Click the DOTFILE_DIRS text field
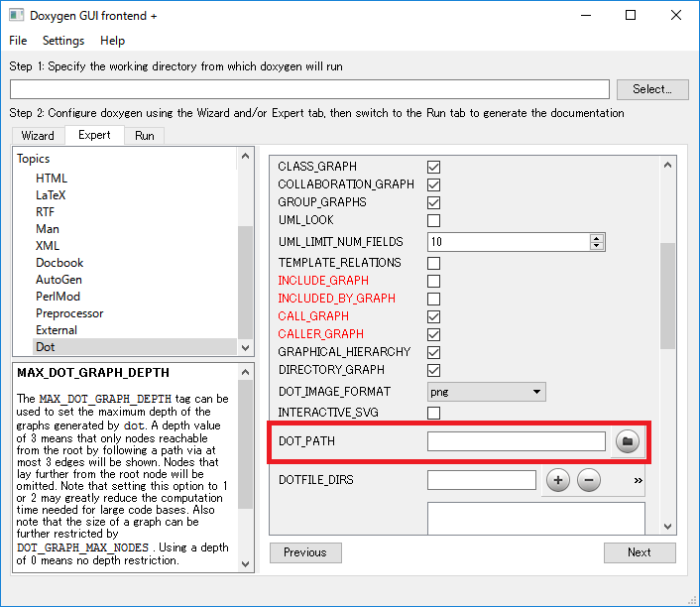Image resolution: width=700 pixels, height=607 pixels. click(x=482, y=480)
